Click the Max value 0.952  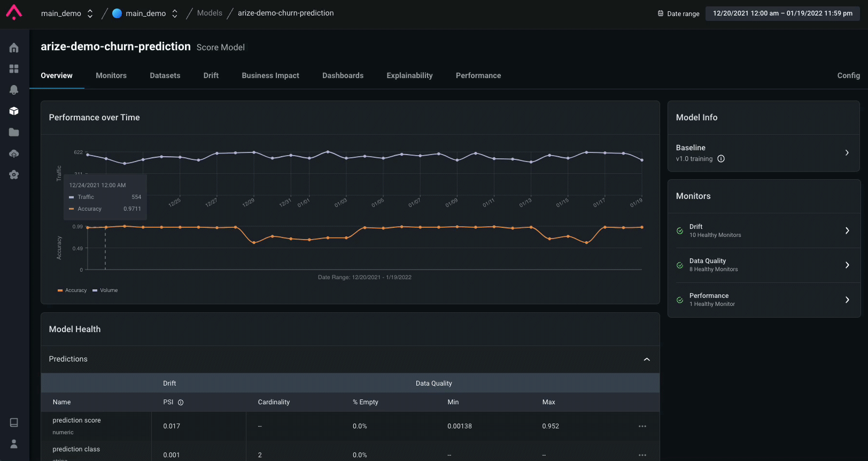tap(551, 426)
